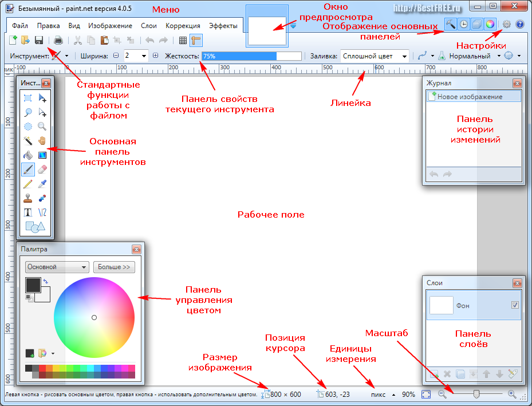Viewport: 532px width, 406px height.
Task: Toggle the pixel grid display
Action: pyautogui.click(x=183, y=40)
